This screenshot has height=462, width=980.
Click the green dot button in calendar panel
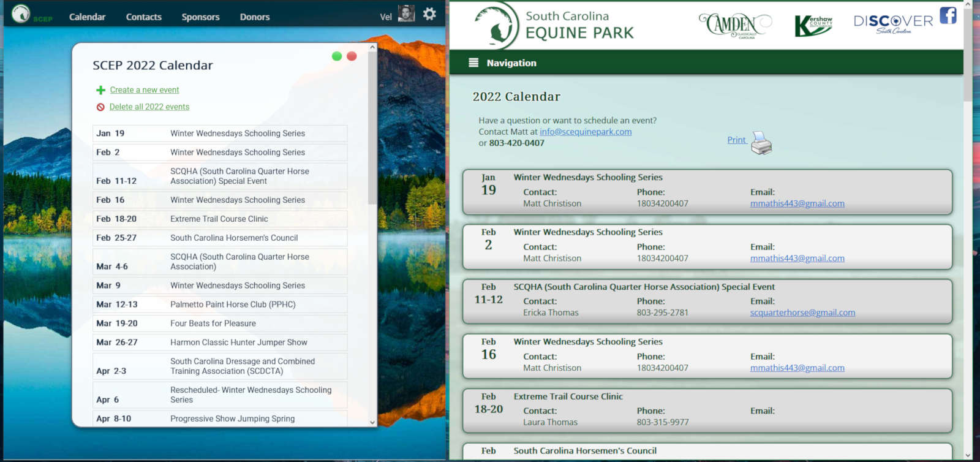pos(336,56)
